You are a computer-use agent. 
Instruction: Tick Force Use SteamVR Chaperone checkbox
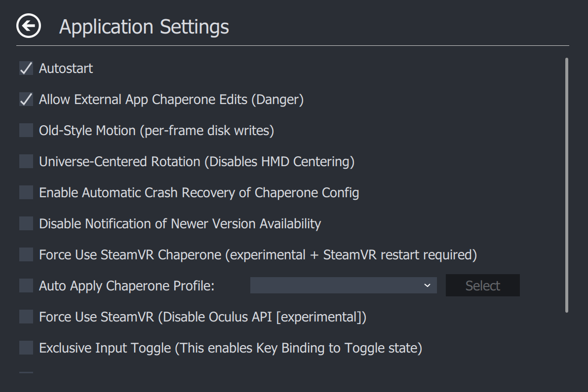tap(26, 255)
